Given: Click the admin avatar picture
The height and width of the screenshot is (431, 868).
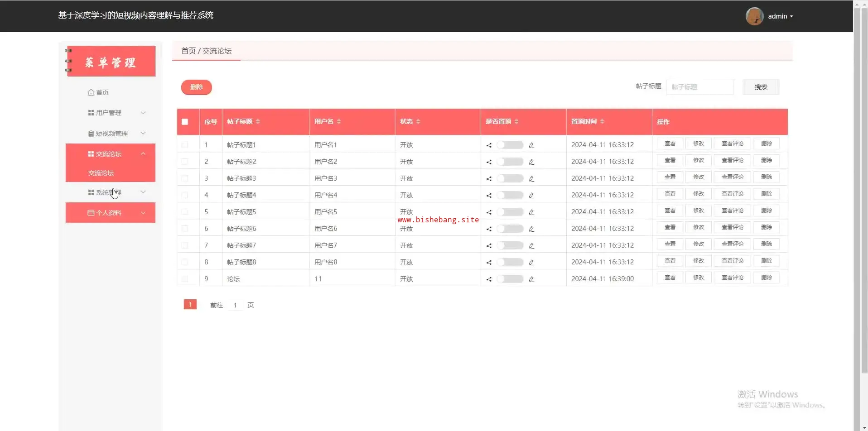Looking at the screenshot, I should pyautogui.click(x=754, y=16).
